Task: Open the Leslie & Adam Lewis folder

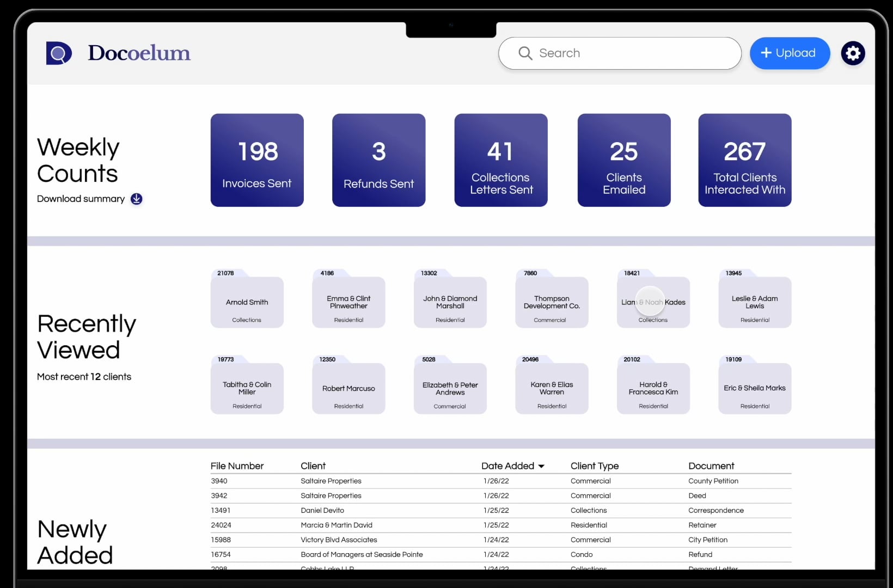Action: (755, 299)
